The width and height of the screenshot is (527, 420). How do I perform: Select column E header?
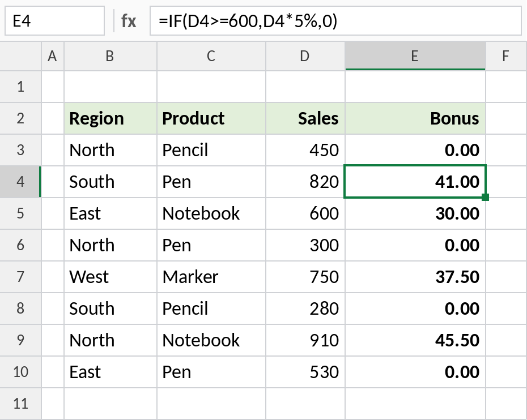pos(415,56)
